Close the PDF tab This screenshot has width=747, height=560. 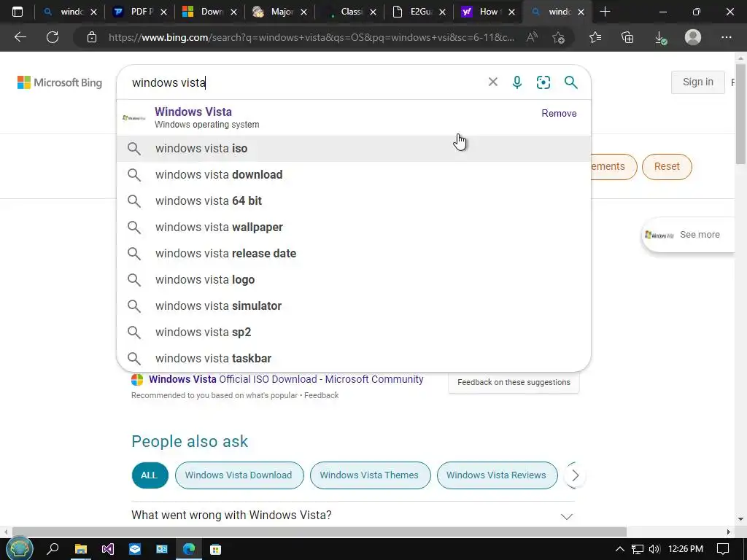(163, 12)
